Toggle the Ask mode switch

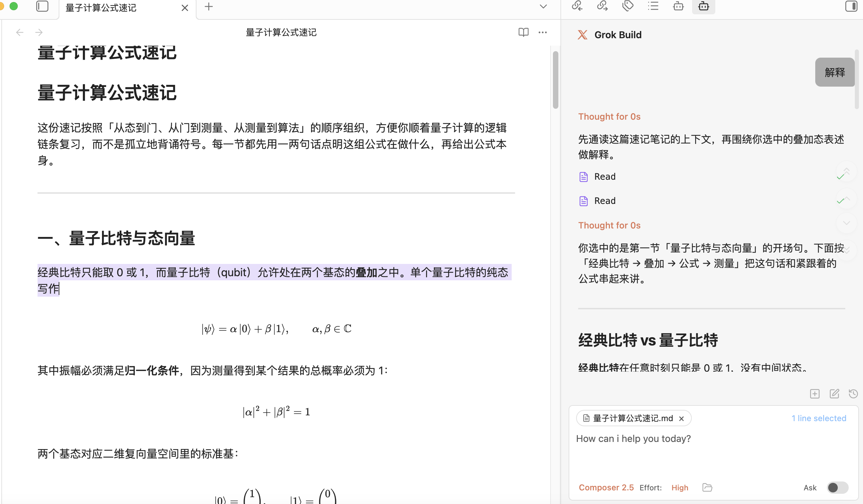(837, 488)
